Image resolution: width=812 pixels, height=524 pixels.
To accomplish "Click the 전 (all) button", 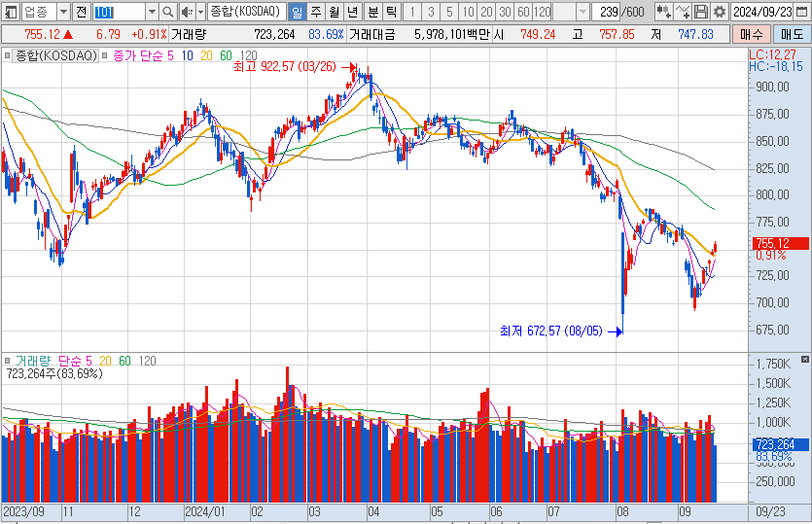I will 81,12.
